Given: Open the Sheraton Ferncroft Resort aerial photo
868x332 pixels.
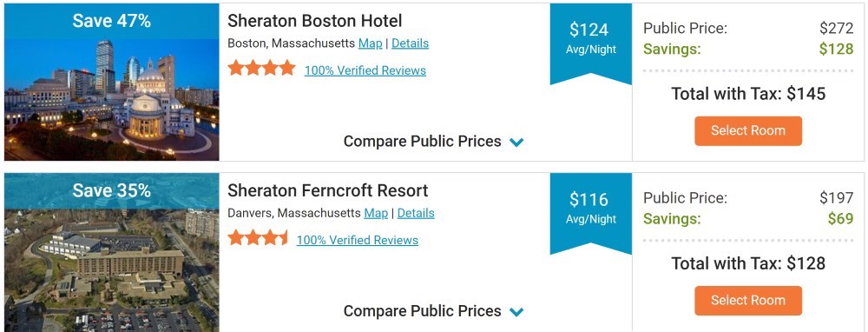Looking at the screenshot, I should pos(111,270).
